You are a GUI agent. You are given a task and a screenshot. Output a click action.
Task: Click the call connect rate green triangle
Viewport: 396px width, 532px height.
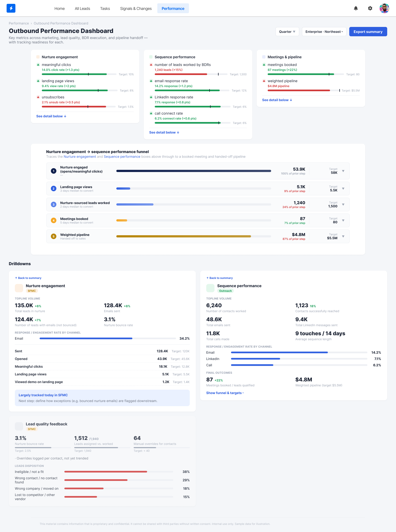tap(151, 113)
